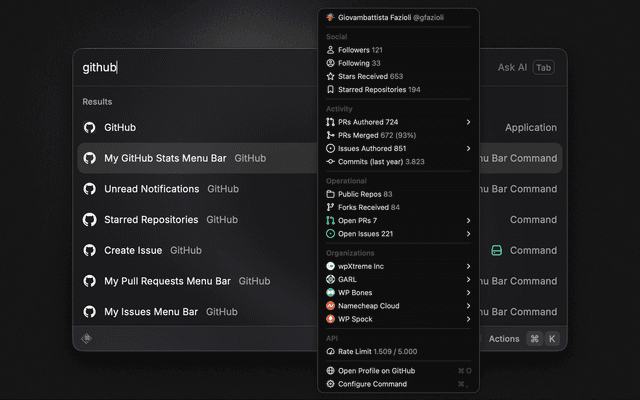
Task: Click the Raycast logo icon in the bottom bar
Action: [87, 338]
